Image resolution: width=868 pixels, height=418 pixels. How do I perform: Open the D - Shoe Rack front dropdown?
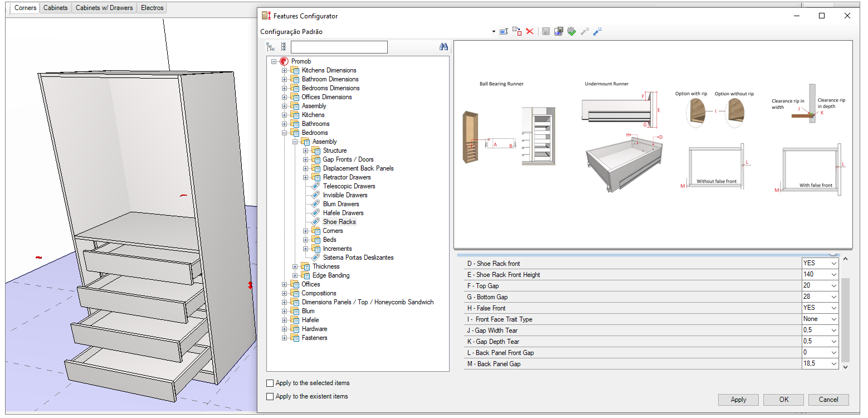pyautogui.click(x=833, y=263)
